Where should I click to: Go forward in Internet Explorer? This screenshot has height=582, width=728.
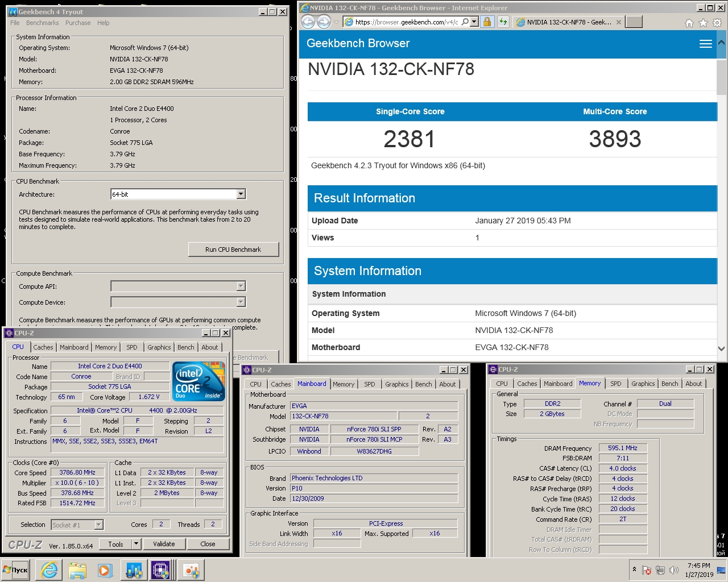[324, 22]
